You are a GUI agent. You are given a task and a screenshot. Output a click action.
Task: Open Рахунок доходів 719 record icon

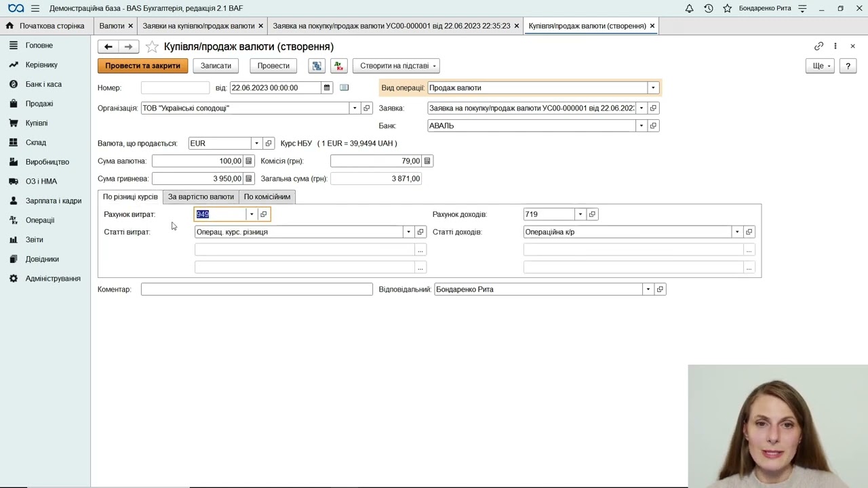592,214
